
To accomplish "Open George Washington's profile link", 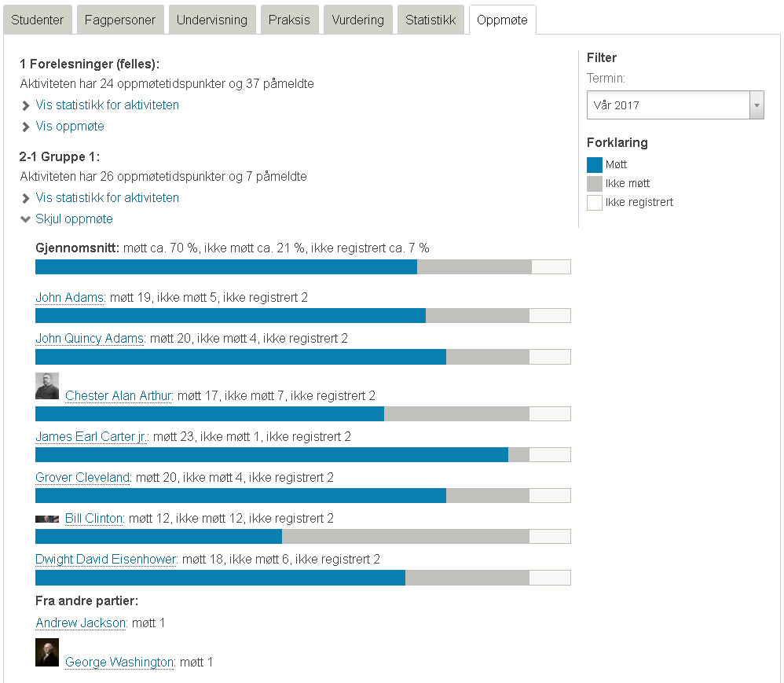I will (119, 663).
